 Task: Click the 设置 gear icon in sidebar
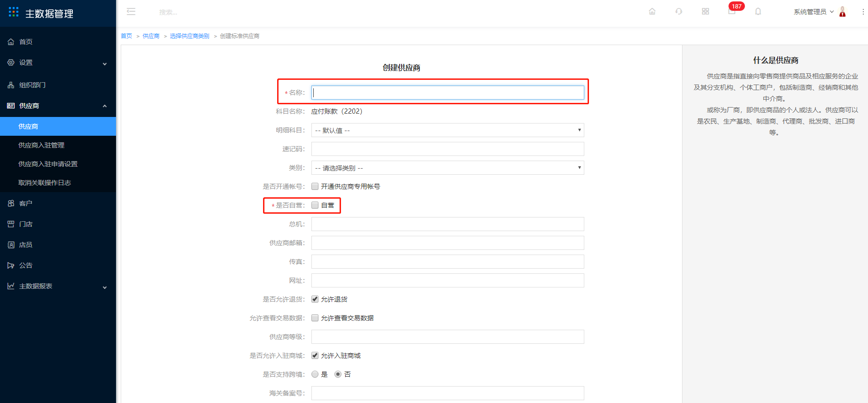point(11,62)
